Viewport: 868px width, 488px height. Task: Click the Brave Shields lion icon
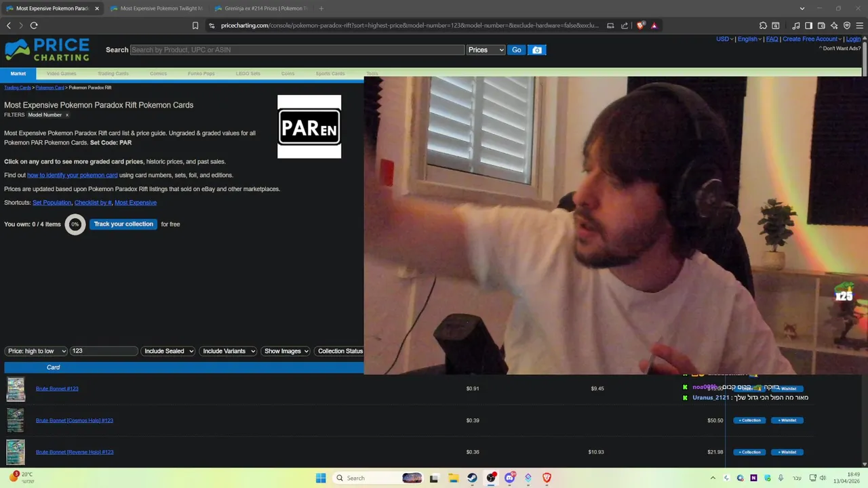pyautogui.click(x=641, y=26)
